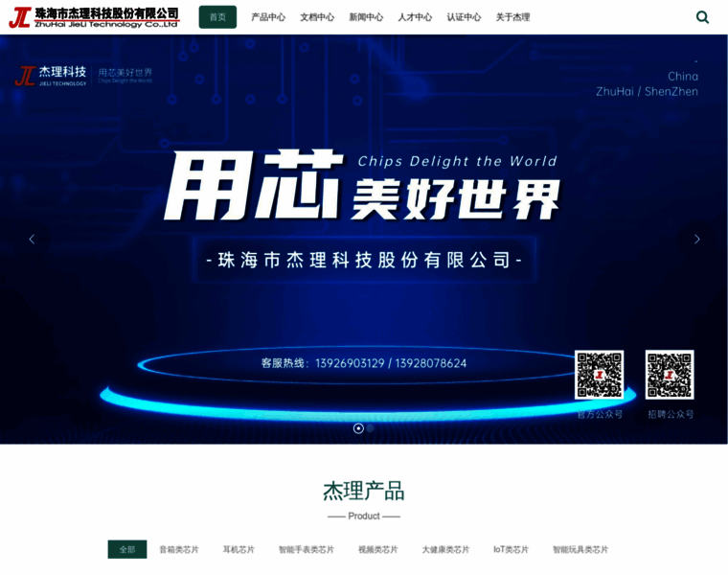Click the JieLi company logo in header

click(94, 17)
